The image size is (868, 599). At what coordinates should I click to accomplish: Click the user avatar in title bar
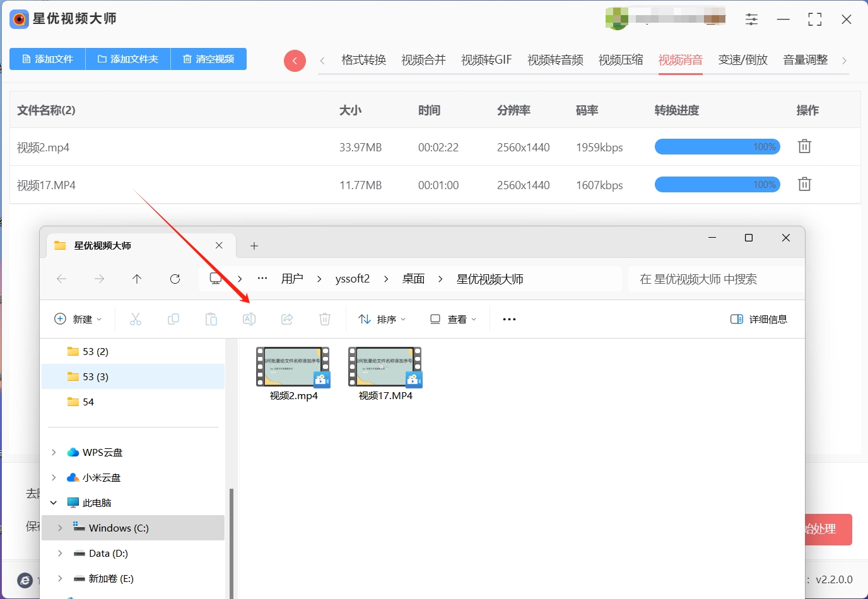click(617, 19)
